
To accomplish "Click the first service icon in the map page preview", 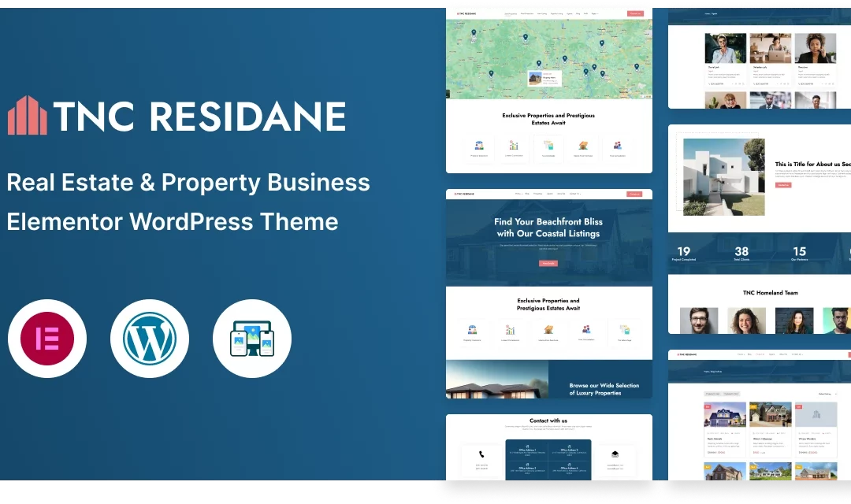I will coord(479,146).
